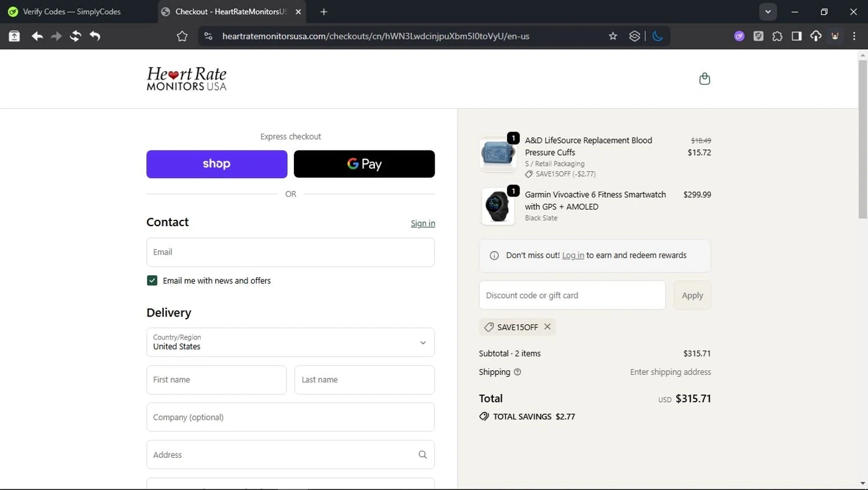This screenshot has height=490, width=868.
Task: Pay with the Shop express button
Action: (x=217, y=164)
